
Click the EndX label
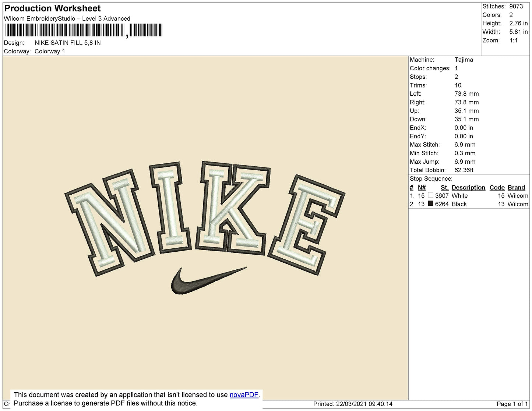pyautogui.click(x=418, y=127)
